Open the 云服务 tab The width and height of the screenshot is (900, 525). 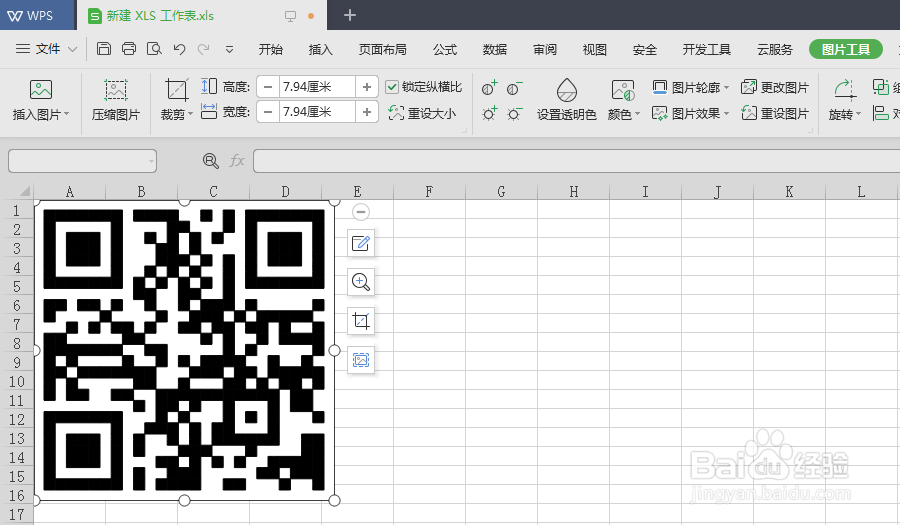tap(775, 49)
